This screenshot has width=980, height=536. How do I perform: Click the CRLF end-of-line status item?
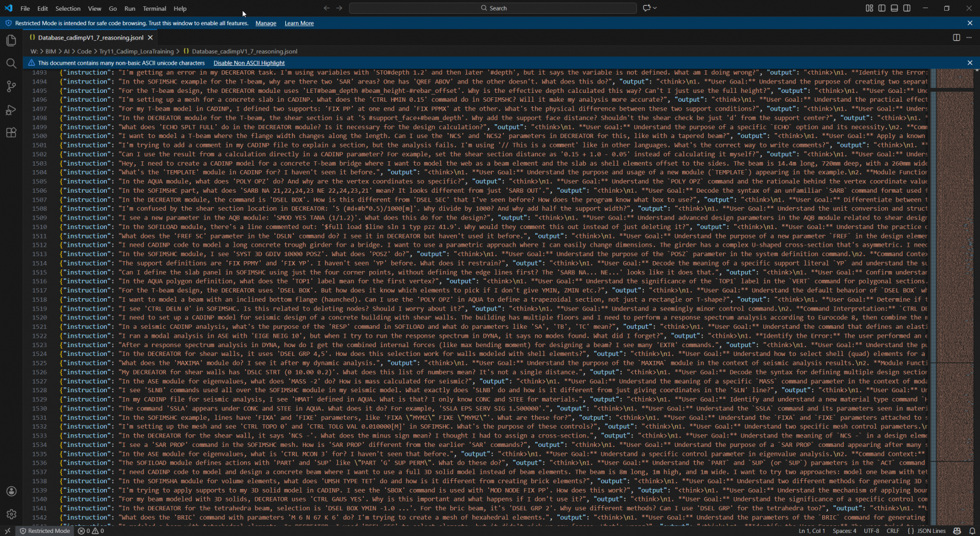893,531
